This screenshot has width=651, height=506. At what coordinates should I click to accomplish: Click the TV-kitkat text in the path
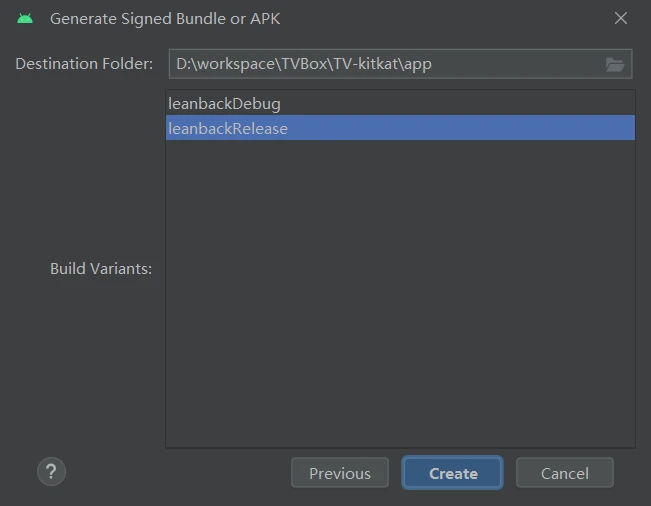[367, 64]
